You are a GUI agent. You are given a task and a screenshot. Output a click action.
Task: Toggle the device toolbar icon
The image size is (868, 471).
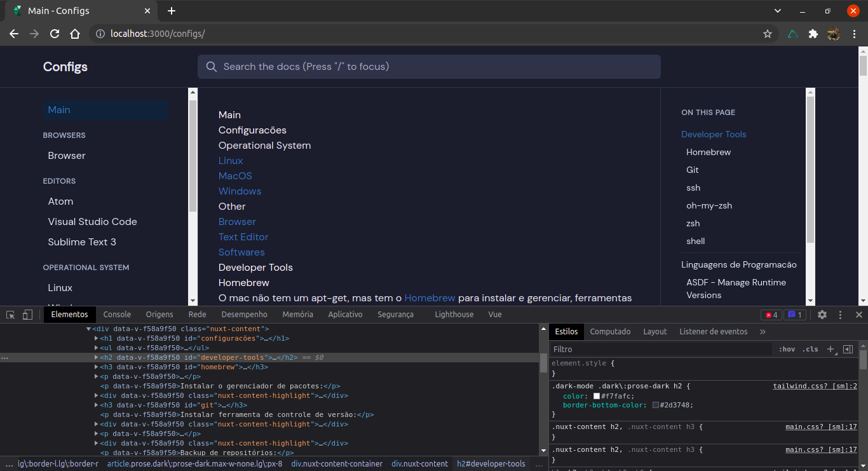click(26, 314)
